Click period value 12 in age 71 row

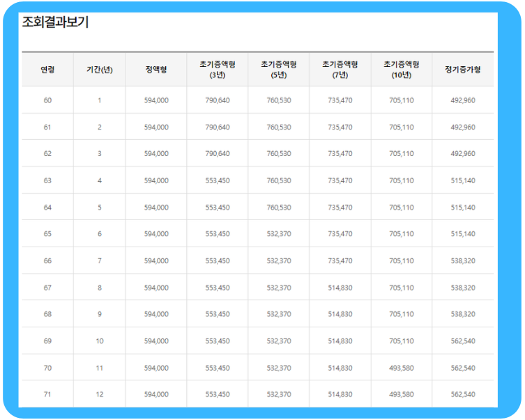(x=100, y=394)
